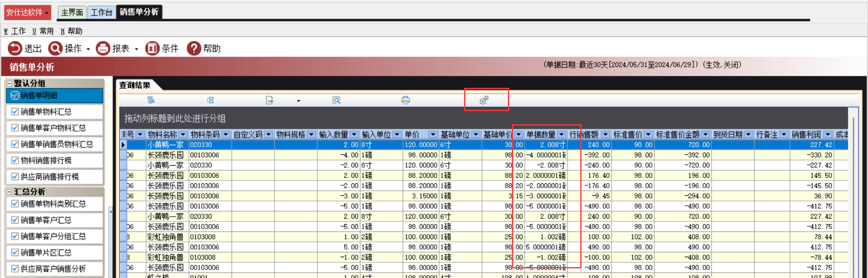Open the 帮助 menu in menu bar
868x278 pixels.
72,31
